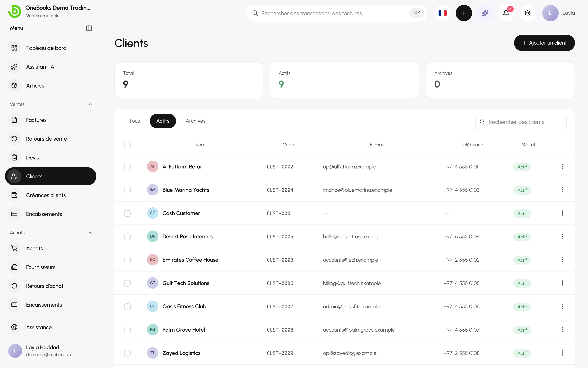Check the box for Palm Grove Hotel
588x368 pixels.
click(x=127, y=330)
